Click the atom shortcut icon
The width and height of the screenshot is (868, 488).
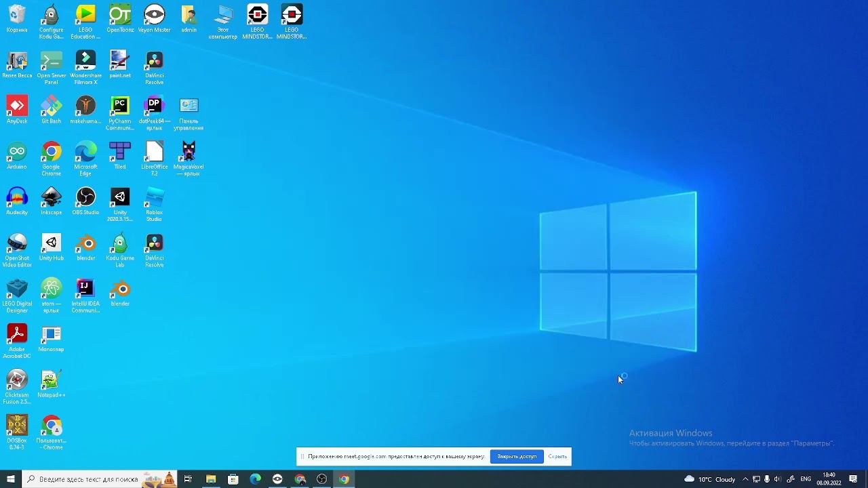point(52,294)
